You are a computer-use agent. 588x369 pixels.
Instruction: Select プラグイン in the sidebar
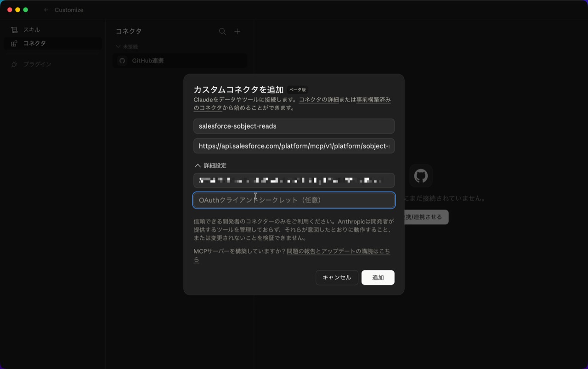(37, 64)
